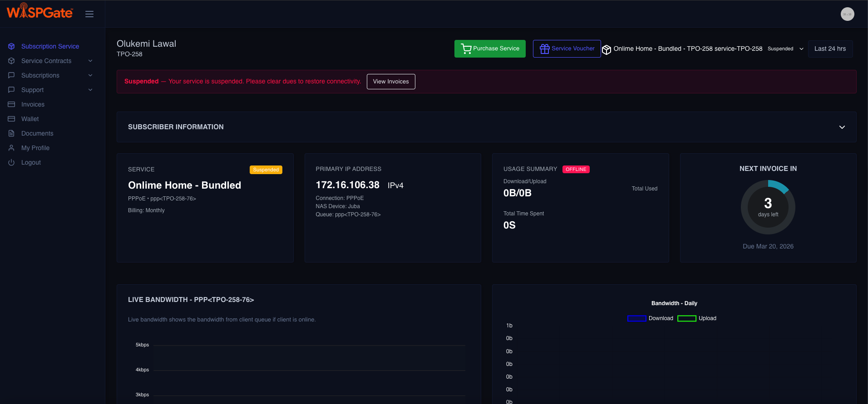Collapse Subscriber Information panel chevron
Viewport: 868px width, 404px height.
[x=842, y=127]
